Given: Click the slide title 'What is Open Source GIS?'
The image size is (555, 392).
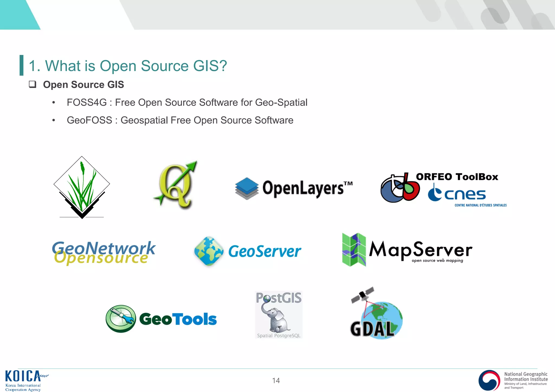Looking at the screenshot, I should (x=128, y=66).
